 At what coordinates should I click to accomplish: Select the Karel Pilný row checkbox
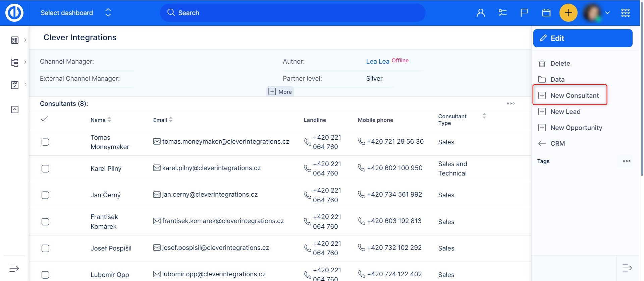[45, 168]
